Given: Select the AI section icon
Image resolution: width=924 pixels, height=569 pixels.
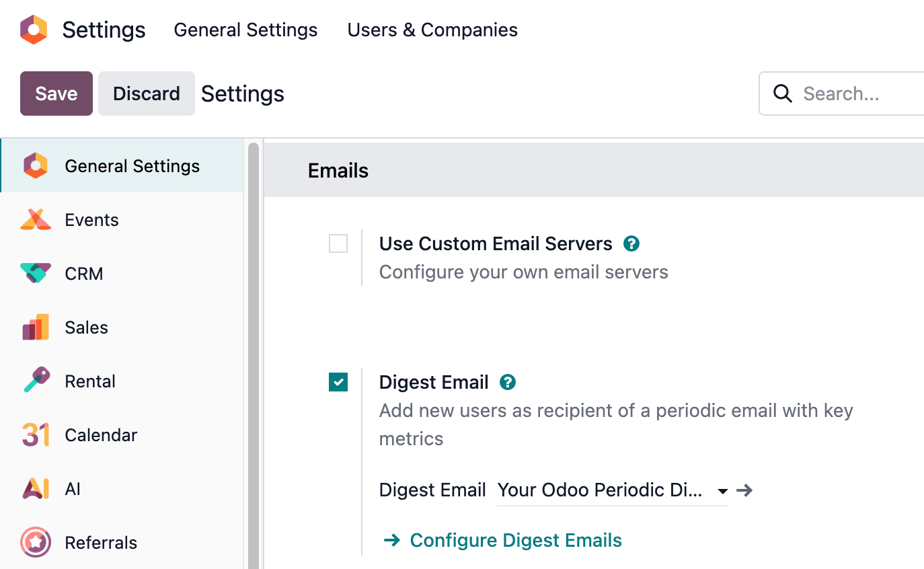Looking at the screenshot, I should 35,488.
